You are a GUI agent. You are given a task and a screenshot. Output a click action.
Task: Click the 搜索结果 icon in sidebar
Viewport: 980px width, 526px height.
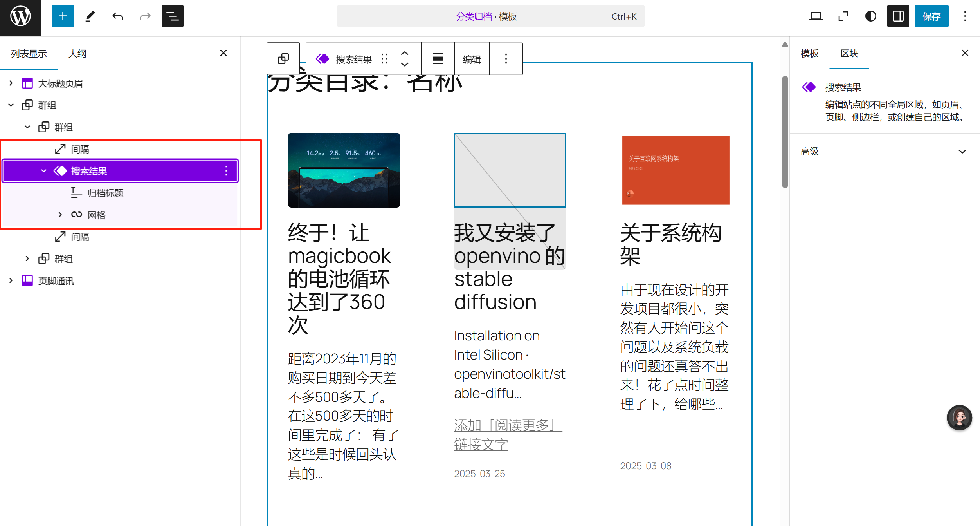[x=809, y=87]
